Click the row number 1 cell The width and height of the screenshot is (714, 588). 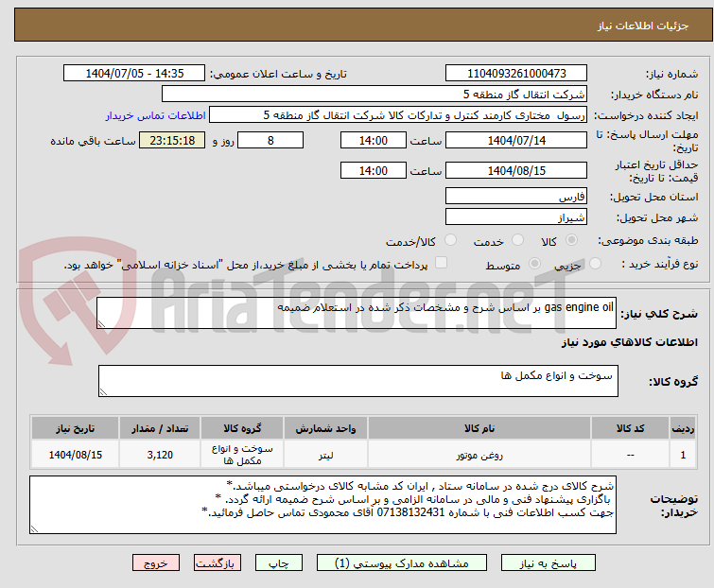coord(683,455)
